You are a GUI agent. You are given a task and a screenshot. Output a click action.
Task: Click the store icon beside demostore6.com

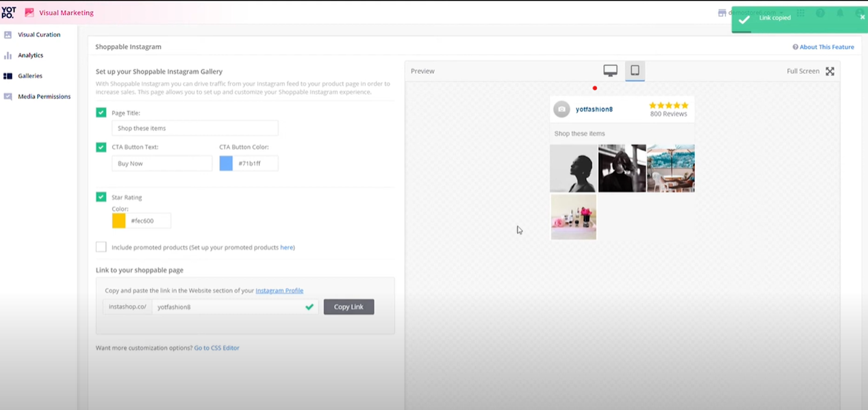click(722, 13)
